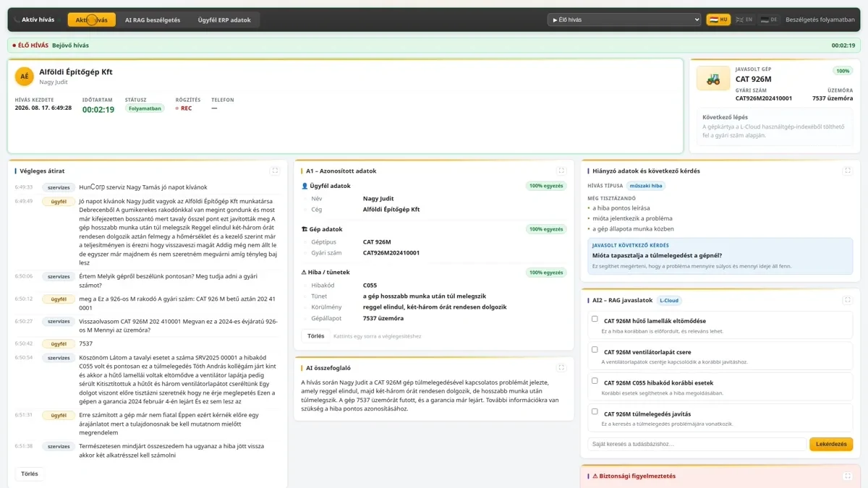Click the tractor icon of the suggested machine

pos(713,79)
